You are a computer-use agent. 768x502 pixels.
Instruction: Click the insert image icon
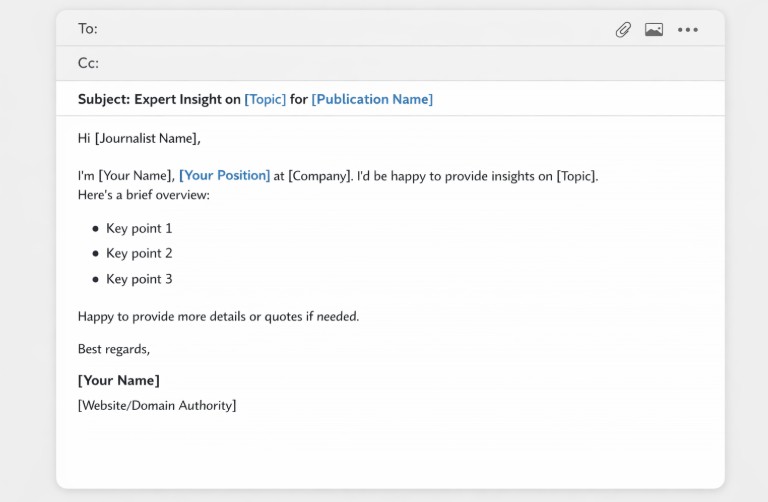click(x=654, y=30)
